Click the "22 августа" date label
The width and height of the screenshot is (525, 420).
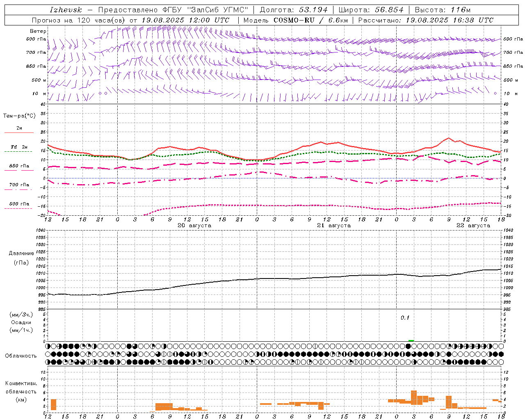473,226
